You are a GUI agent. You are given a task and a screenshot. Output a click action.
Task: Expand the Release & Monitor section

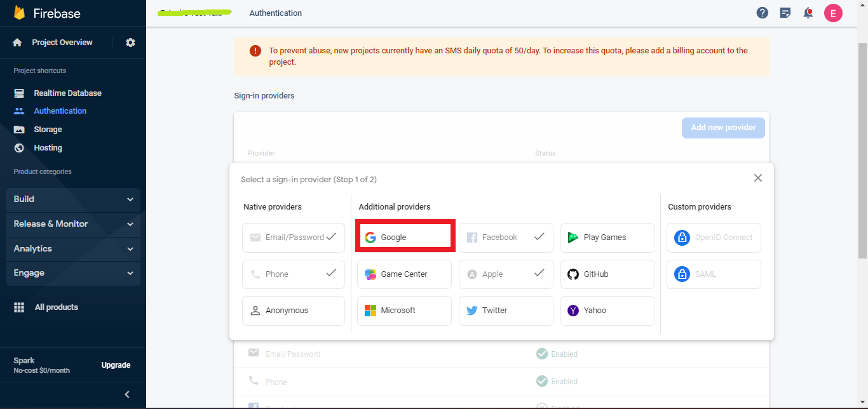[x=73, y=224]
